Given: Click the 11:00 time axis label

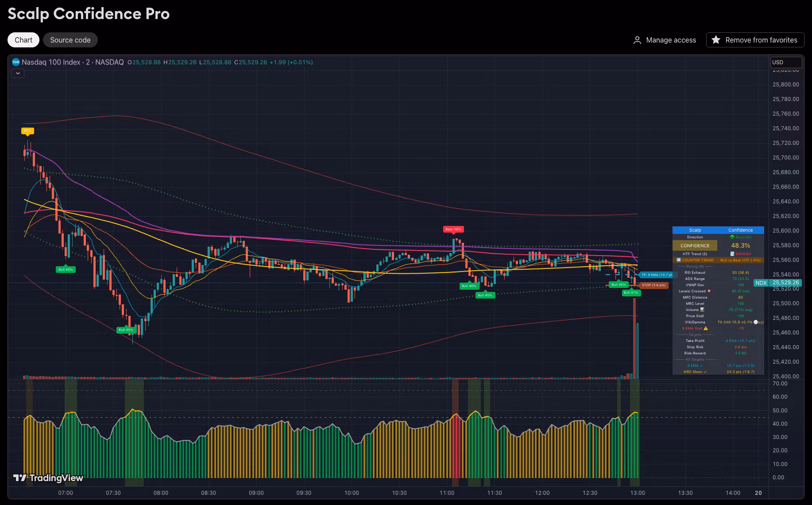Looking at the screenshot, I should [447, 493].
